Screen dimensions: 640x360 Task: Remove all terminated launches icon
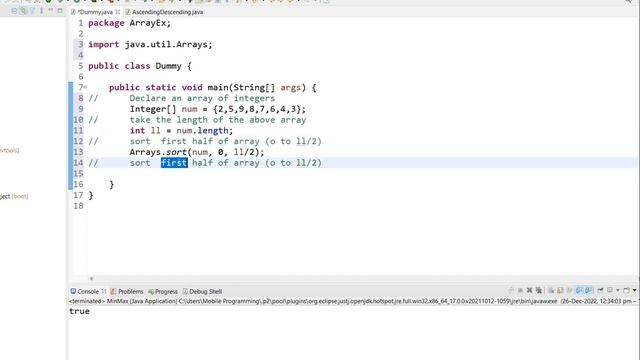(539, 290)
